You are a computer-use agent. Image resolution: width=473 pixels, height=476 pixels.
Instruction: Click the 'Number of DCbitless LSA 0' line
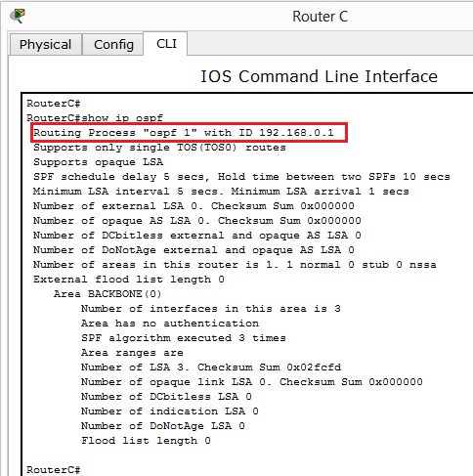(166, 397)
